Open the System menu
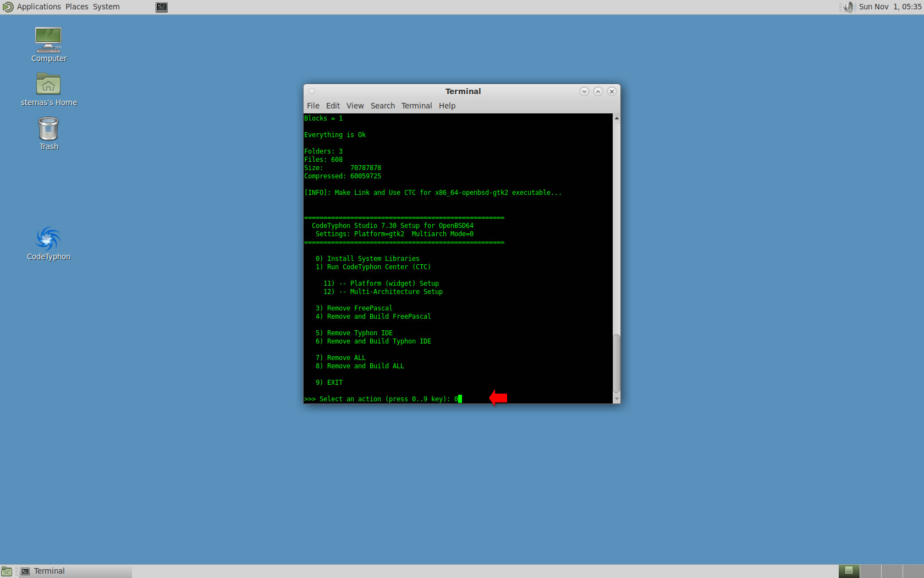Viewport: 924px width, 578px height. click(106, 7)
